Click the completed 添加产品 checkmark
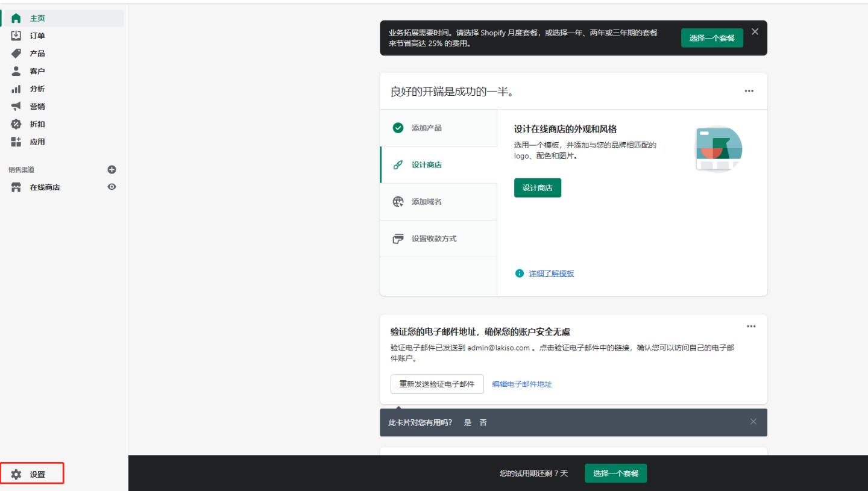The image size is (868, 491). 398,128
